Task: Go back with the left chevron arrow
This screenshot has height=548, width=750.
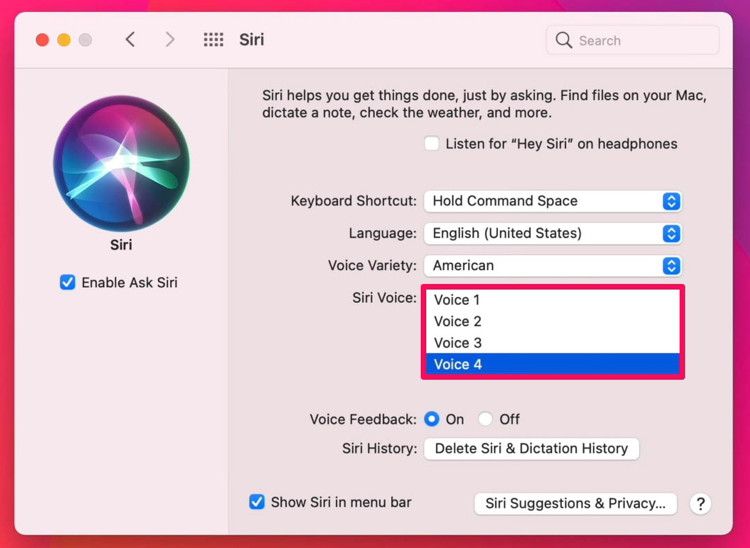Action: [x=130, y=40]
